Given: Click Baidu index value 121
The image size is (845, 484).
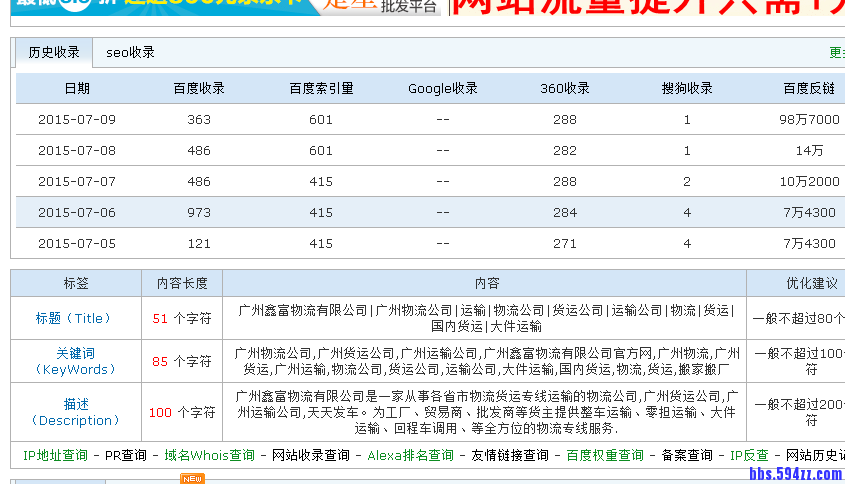Looking at the screenshot, I should click(199, 244).
